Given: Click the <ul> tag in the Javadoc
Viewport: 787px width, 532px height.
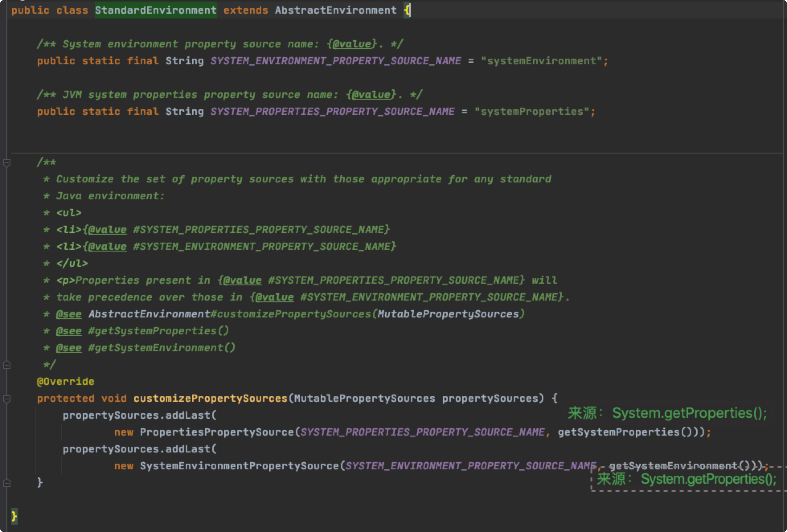Looking at the screenshot, I should coord(69,213).
